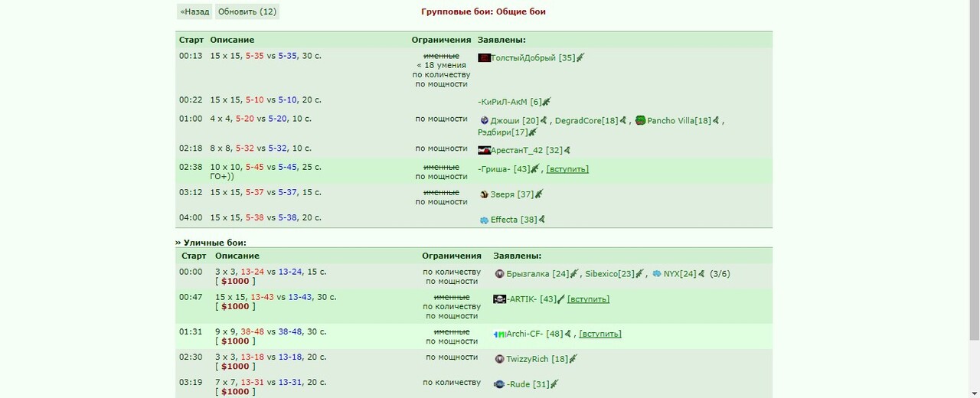Open the clan badge next to Зверя [37]
Screen dimensions: 980x398
point(484,194)
